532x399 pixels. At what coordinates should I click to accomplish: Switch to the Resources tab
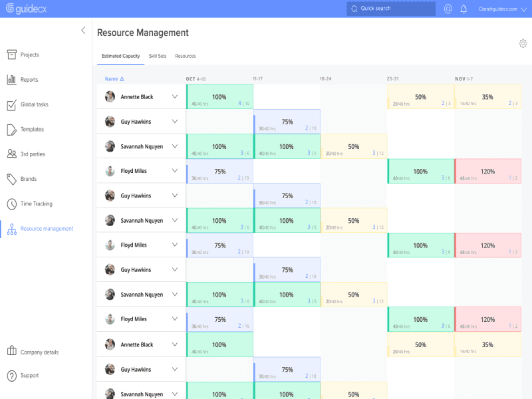tap(186, 56)
